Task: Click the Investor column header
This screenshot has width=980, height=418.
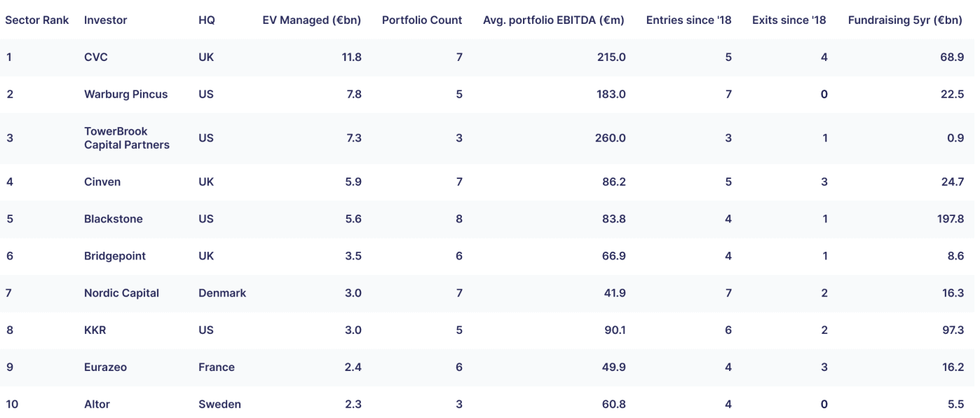Action: pos(106,20)
